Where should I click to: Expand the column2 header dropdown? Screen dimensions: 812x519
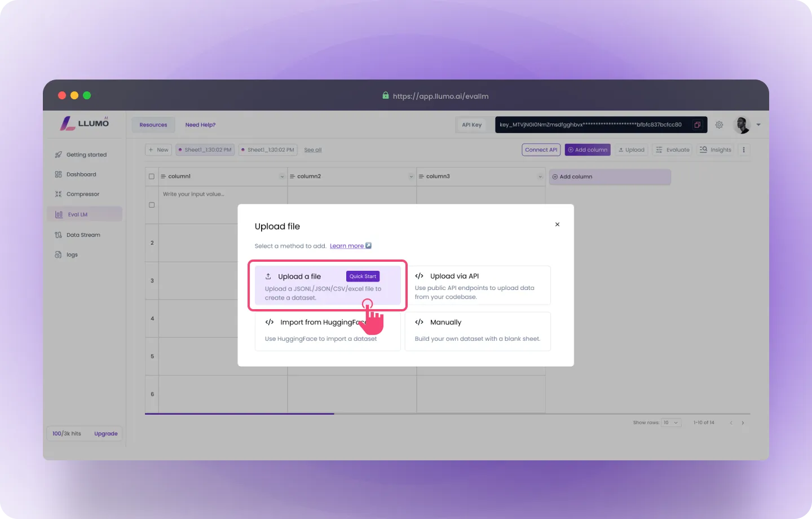[x=411, y=177]
